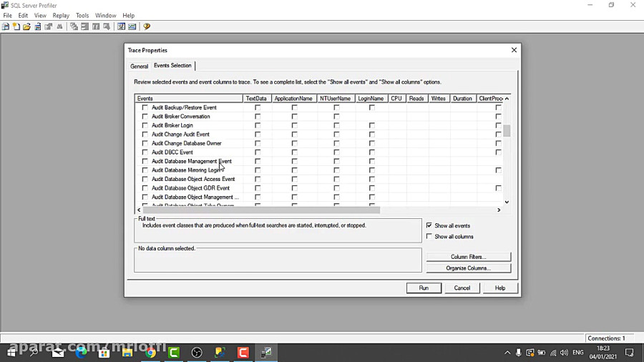Select the Events Selection tab
The width and height of the screenshot is (644, 362).
[172, 66]
